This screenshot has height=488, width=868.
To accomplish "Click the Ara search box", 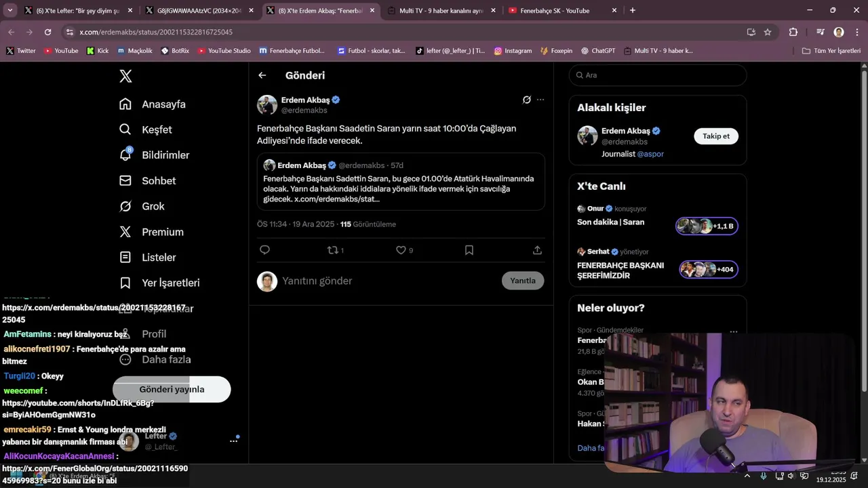I will (658, 75).
